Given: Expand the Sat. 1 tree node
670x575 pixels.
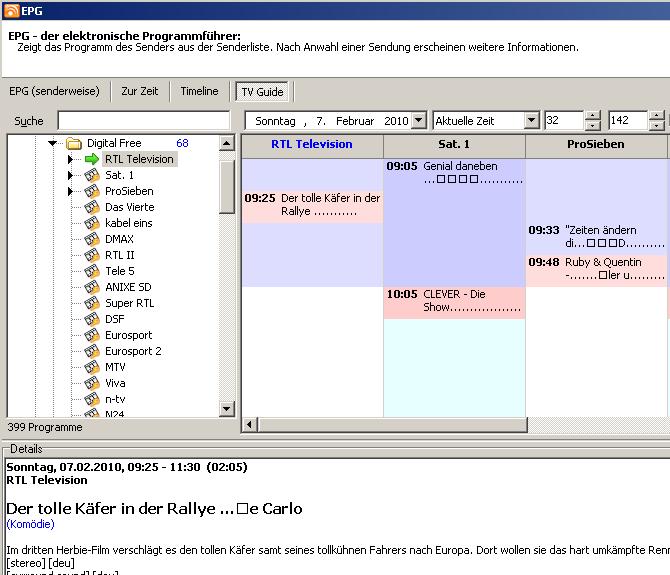Looking at the screenshot, I should point(70,175).
